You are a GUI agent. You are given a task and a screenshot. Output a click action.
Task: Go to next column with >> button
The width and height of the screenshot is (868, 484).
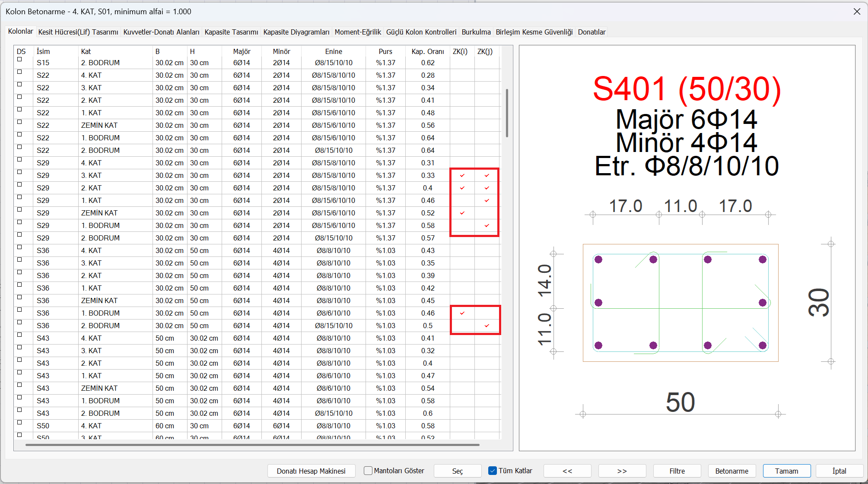622,471
